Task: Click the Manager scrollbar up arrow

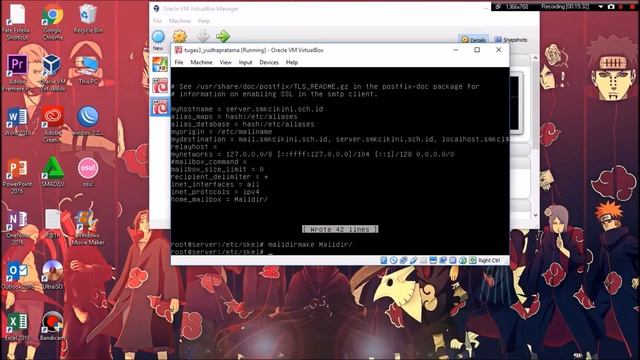Action: tap(536, 58)
